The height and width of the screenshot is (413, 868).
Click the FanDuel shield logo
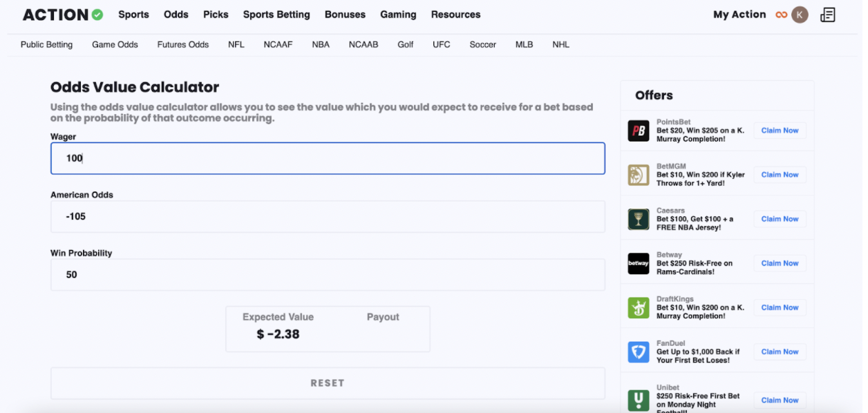pyautogui.click(x=639, y=352)
